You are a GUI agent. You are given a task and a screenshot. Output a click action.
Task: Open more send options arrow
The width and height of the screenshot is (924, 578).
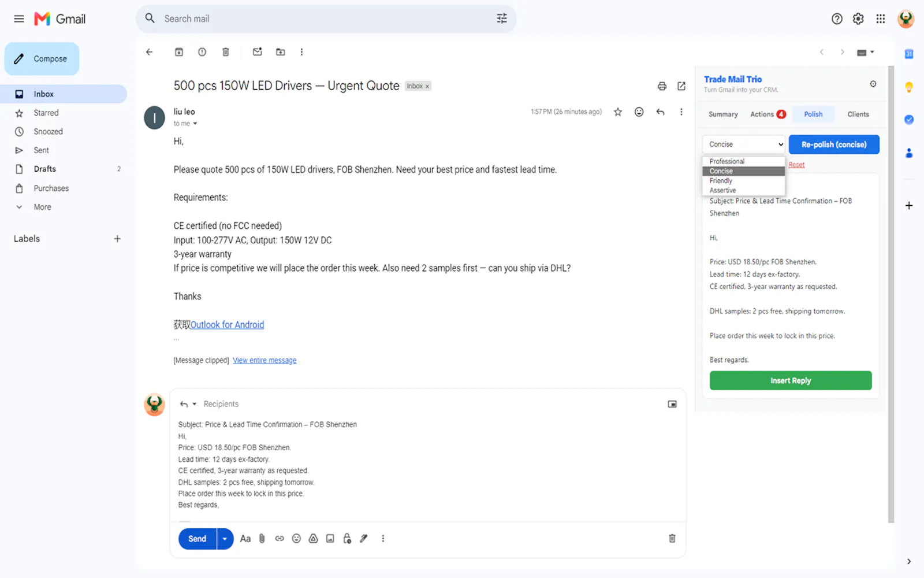225,539
